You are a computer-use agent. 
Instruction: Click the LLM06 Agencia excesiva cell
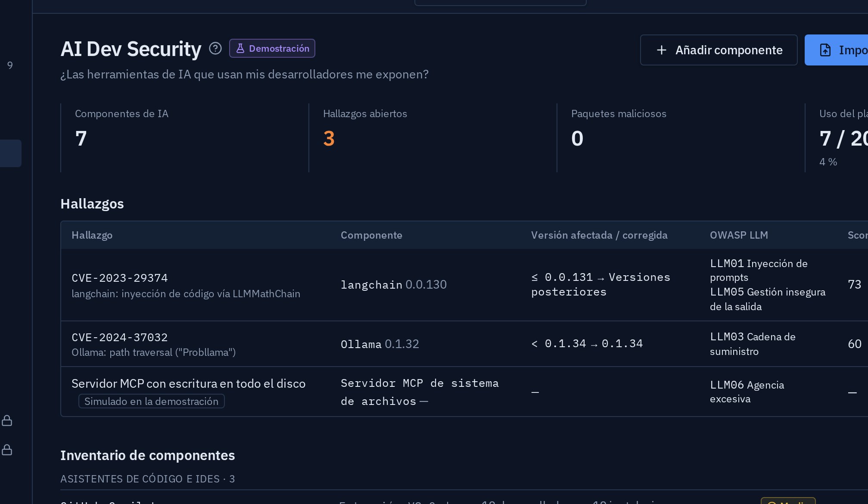point(747,392)
